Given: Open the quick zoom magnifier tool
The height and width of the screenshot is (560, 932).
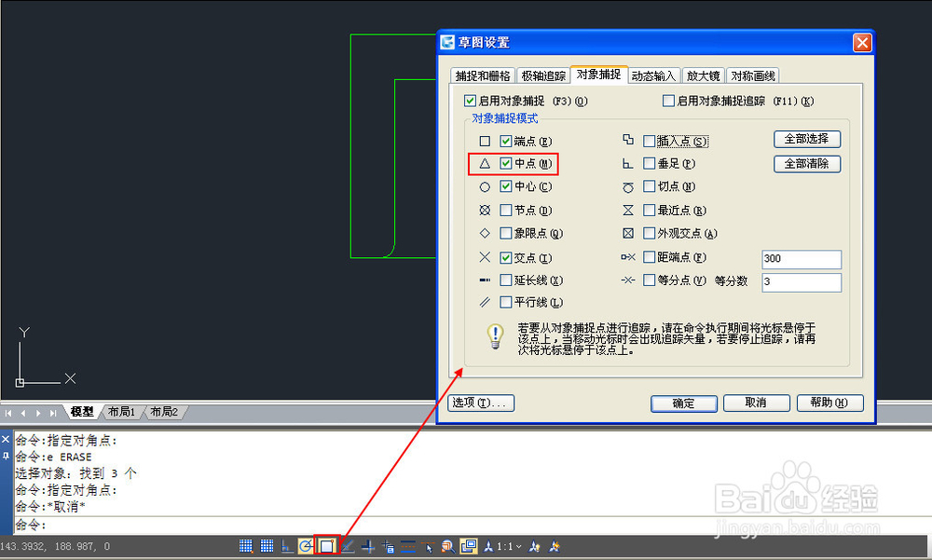Looking at the screenshot, I should [x=445, y=546].
